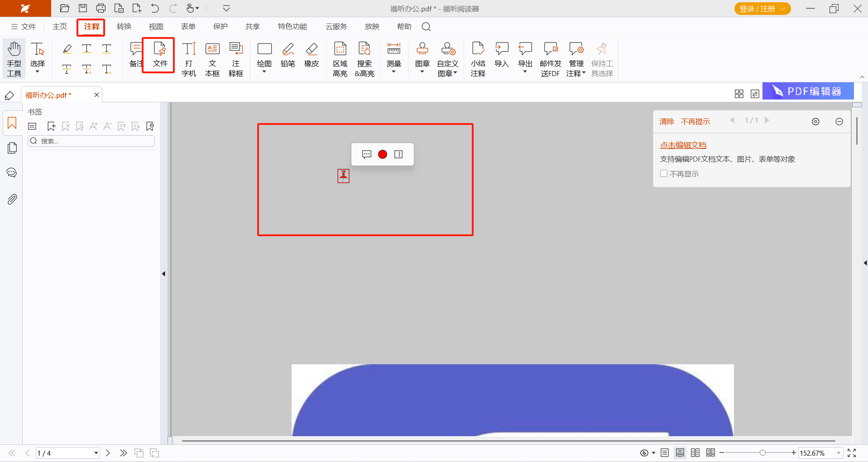Select the Callout tool (注释框)
This screenshot has width=868, height=462.
point(236,59)
